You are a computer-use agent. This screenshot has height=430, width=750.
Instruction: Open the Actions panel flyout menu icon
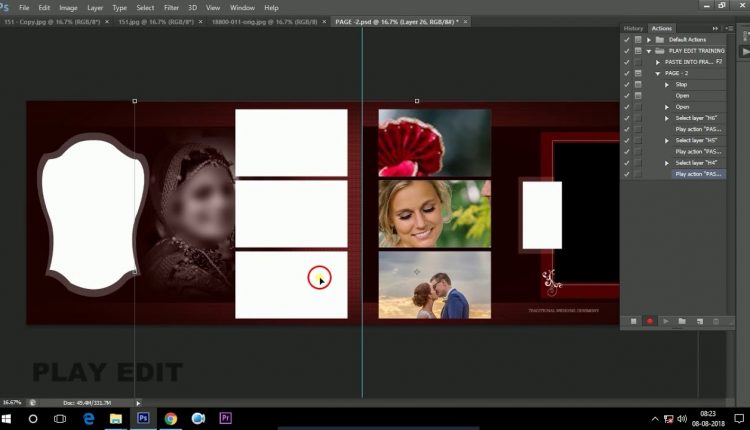[x=729, y=28]
